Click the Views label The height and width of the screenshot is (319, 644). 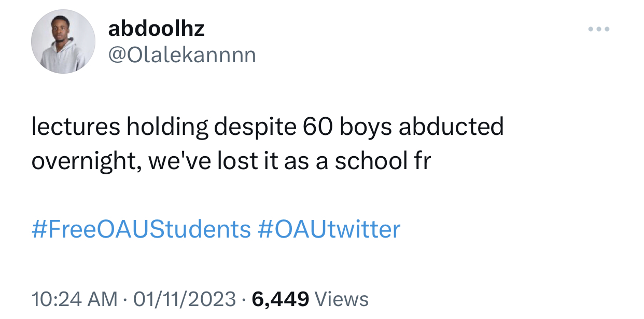(x=342, y=299)
